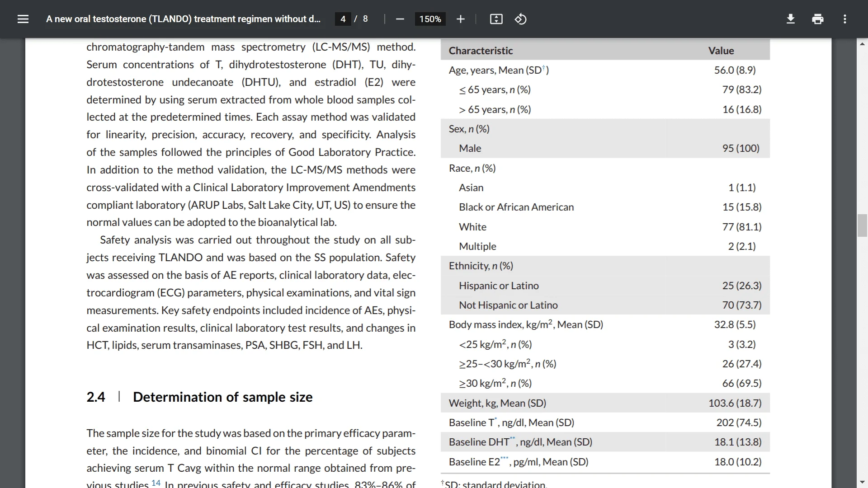Image resolution: width=868 pixels, height=488 pixels.
Task: Click the 'Hispanic or Latino' row label
Action: tap(499, 286)
